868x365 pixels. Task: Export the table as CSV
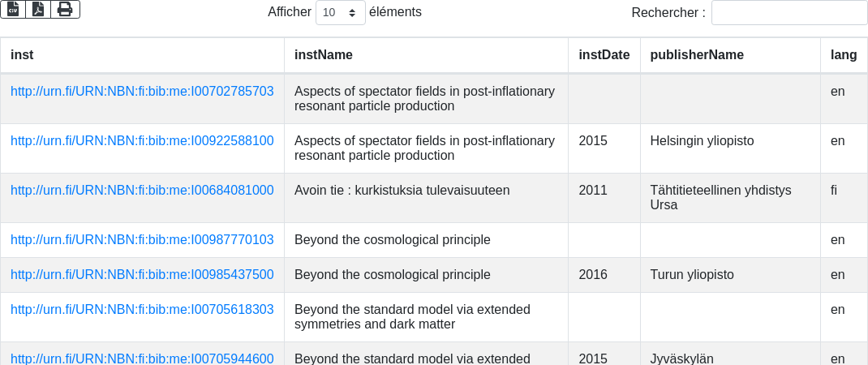pyautogui.click(x=13, y=9)
